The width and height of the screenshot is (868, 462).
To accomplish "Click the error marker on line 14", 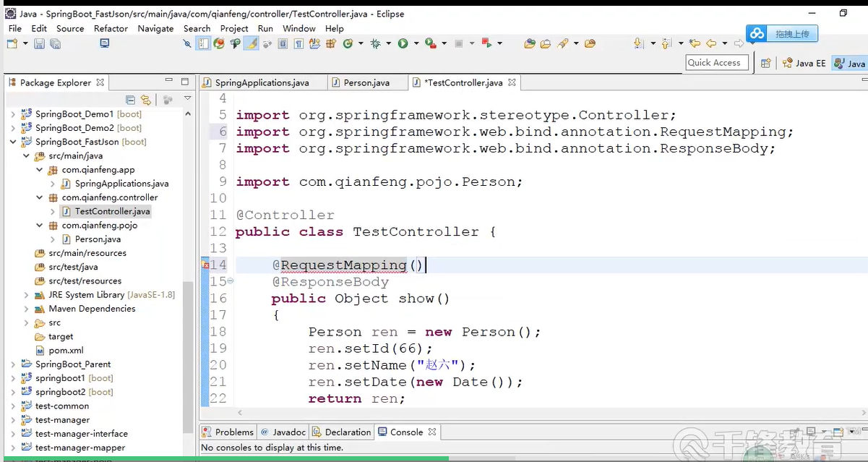I will click(x=205, y=265).
